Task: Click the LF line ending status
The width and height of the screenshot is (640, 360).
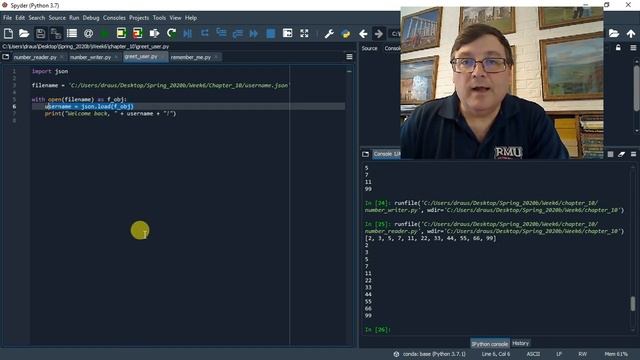Action: [559, 354]
